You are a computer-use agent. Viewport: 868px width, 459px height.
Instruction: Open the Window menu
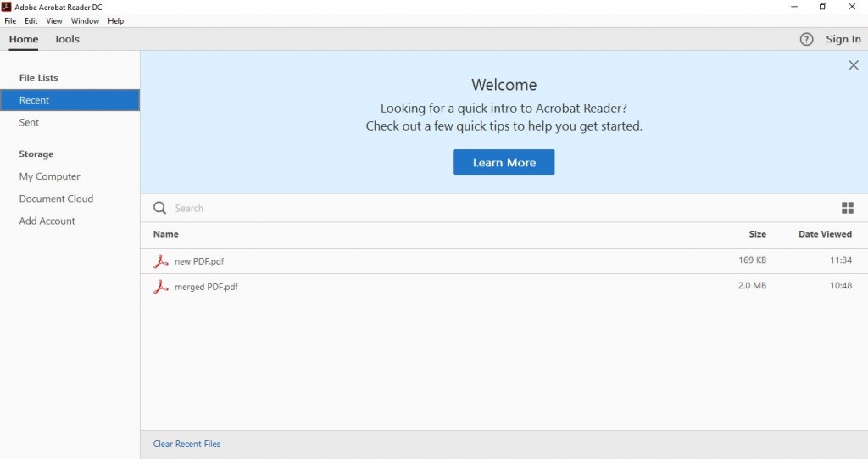[85, 20]
